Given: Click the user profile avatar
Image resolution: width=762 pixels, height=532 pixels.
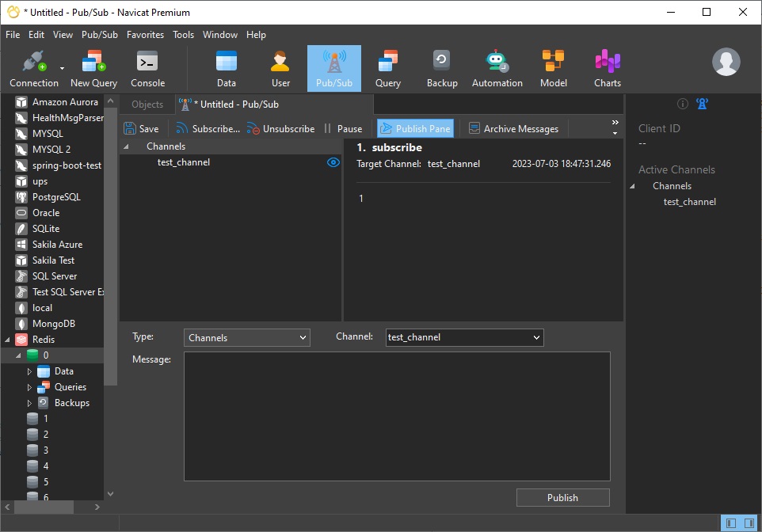Looking at the screenshot, I should coord(726,62).
